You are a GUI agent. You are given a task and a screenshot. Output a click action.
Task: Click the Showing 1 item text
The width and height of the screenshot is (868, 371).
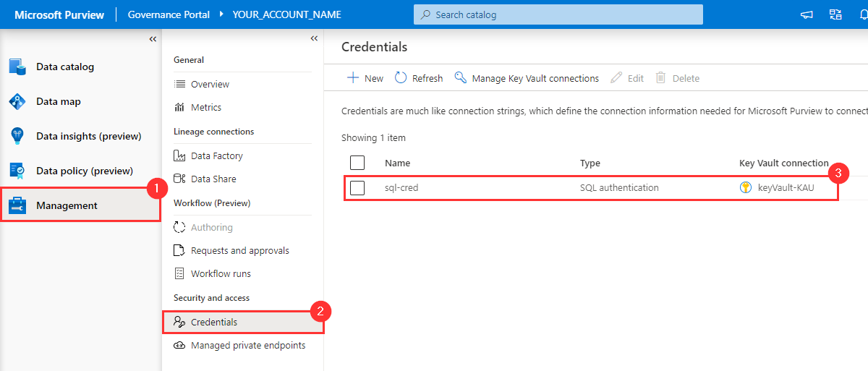coord(373,137)
